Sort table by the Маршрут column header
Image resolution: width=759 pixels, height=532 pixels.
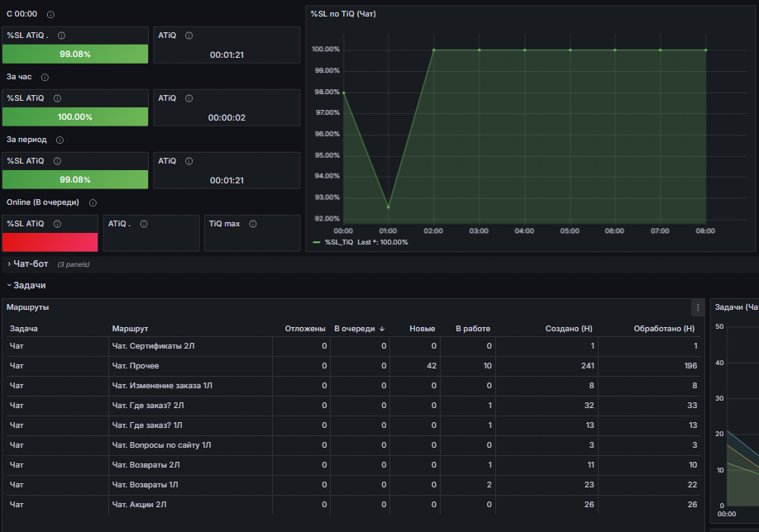point(130,329)
